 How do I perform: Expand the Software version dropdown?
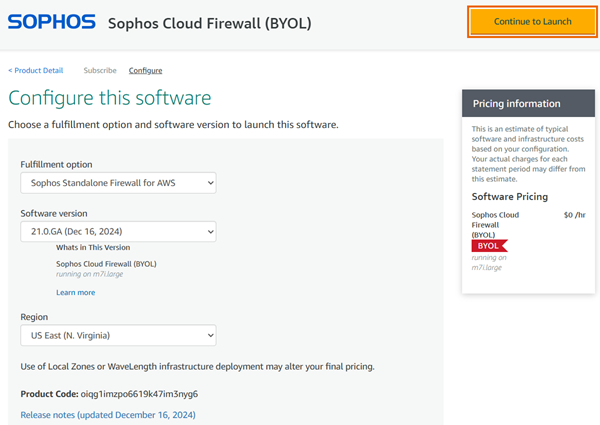[118, 232]
